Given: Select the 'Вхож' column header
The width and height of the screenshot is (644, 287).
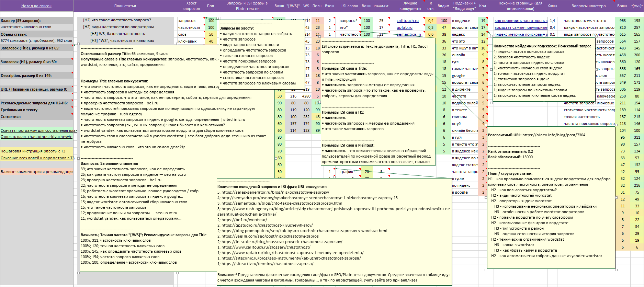Looking at the screenshot, I should coord(330,6).
